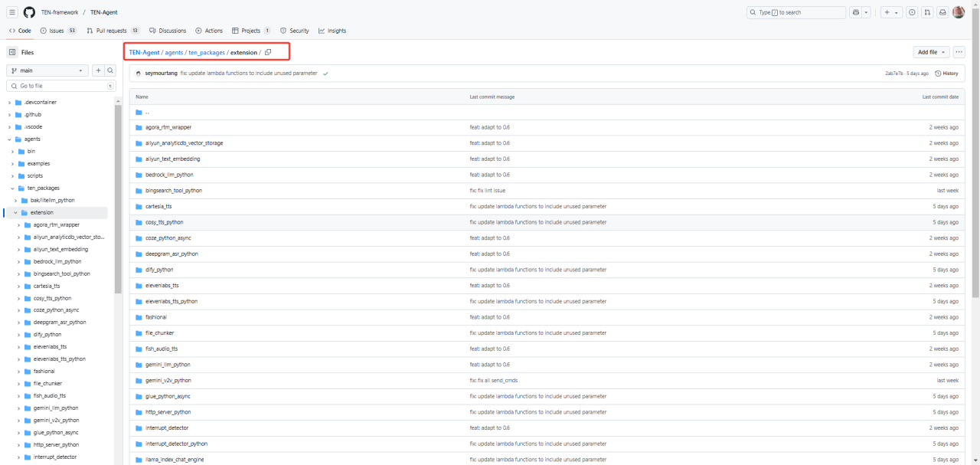Expand the bin folder chevron in tree
The height and width of the screenshot is (465, 980).
click(x=12, y=151)
